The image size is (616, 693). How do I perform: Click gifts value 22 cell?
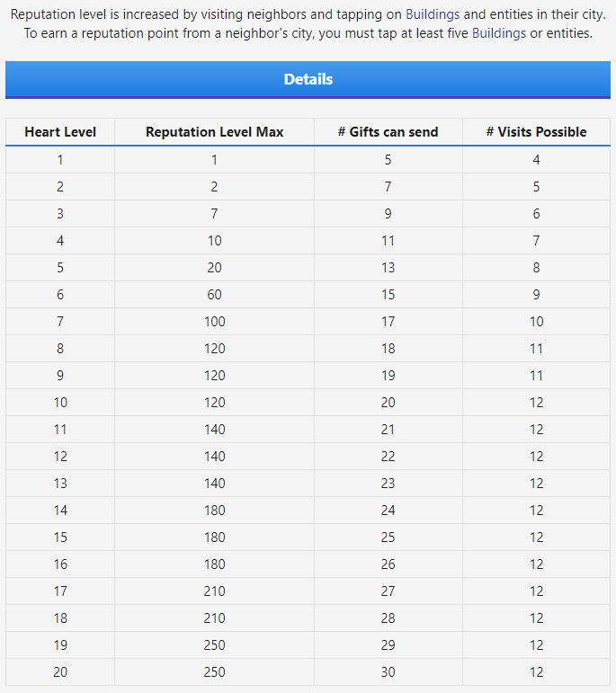click(388, 456)
